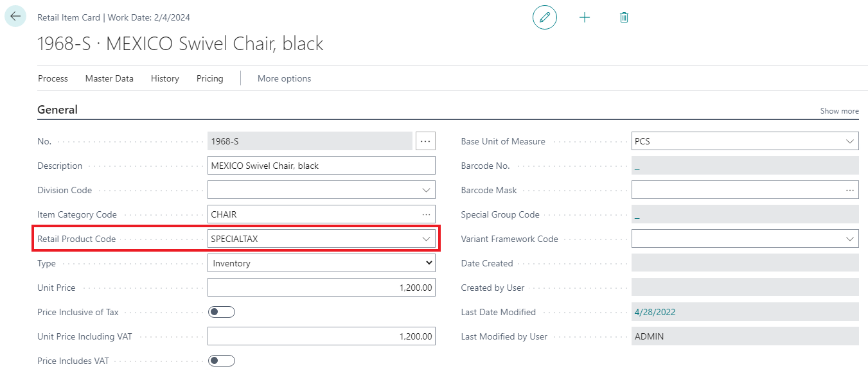Click the Unit Price input field
The height and width of the screenshot is (380, 868).
tap(321, 288)
